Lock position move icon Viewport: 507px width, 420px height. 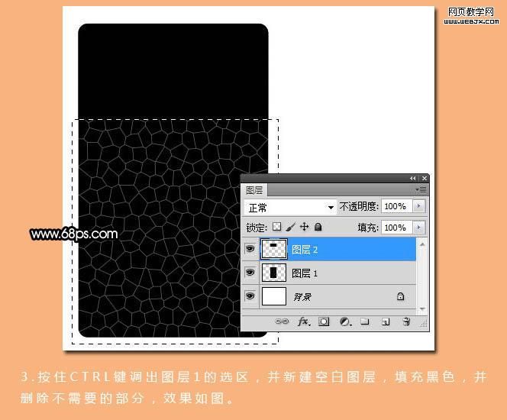tap(304, 227)
